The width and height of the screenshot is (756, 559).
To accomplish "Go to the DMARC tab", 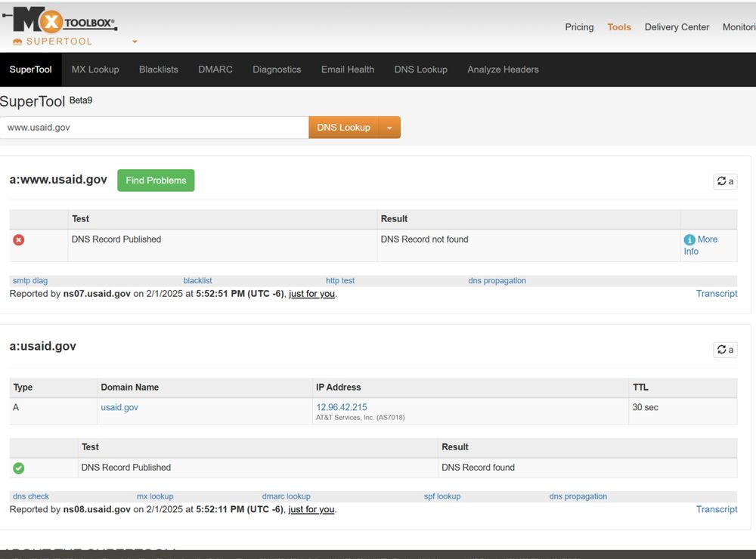I will (x=215, y=69).
